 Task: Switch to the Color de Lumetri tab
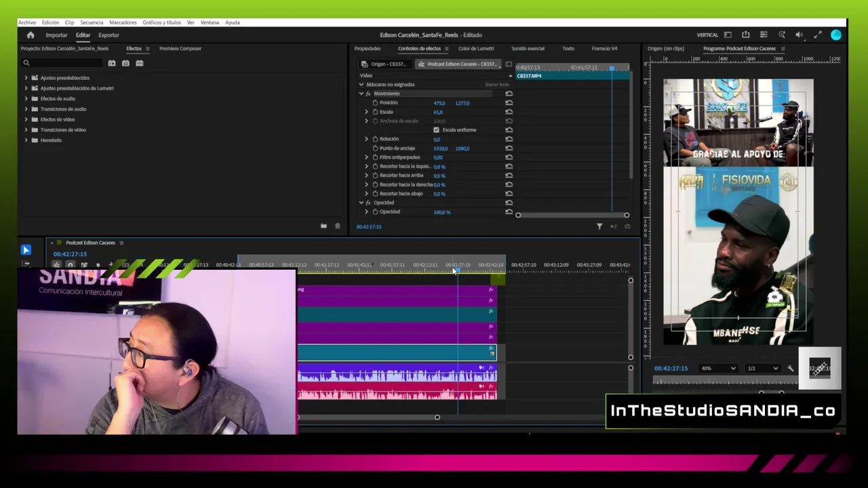click(476, 49)
